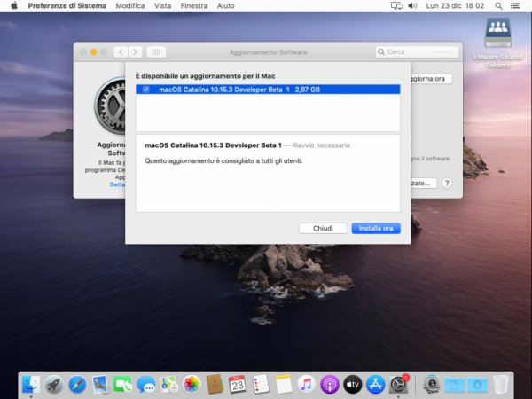Image resolution: width=532 pixels, height=399 pixels.
Task: Open the Vista menu
Action: click(162, 6)
